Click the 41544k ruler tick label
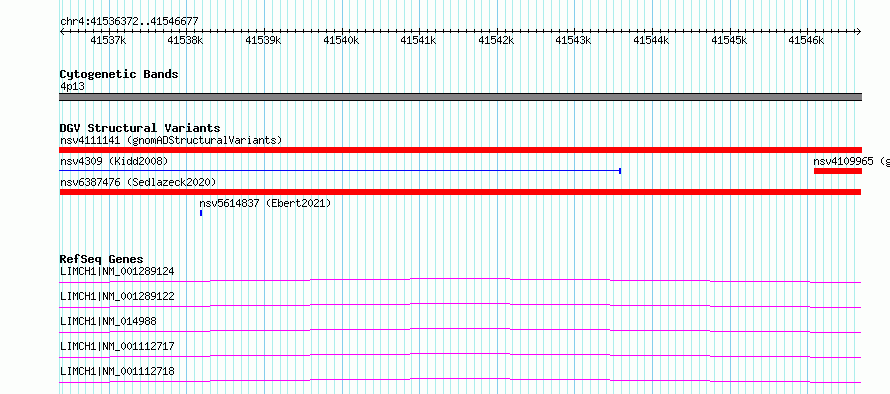Viewport: 890px width, 394px height. click(x=651, y=40)
